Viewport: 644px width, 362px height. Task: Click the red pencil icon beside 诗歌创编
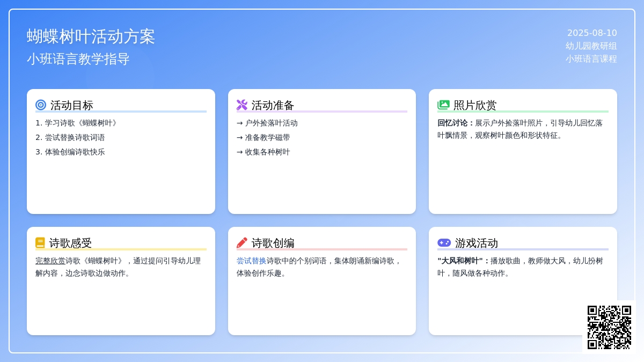point(242,243)
